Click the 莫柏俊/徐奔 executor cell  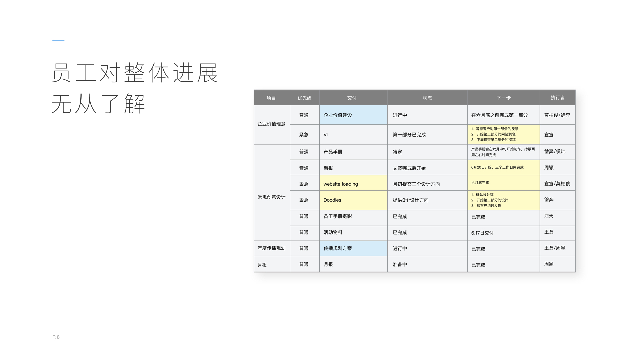557,115
